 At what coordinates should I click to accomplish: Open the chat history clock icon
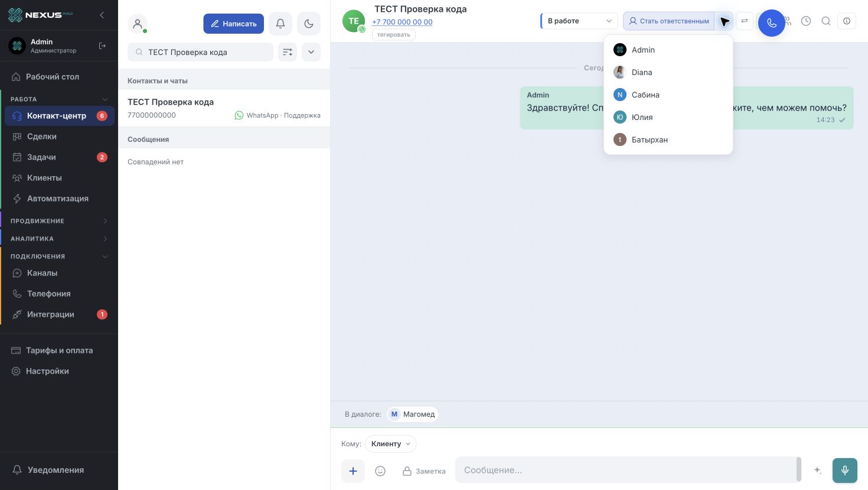click(806, 21)
